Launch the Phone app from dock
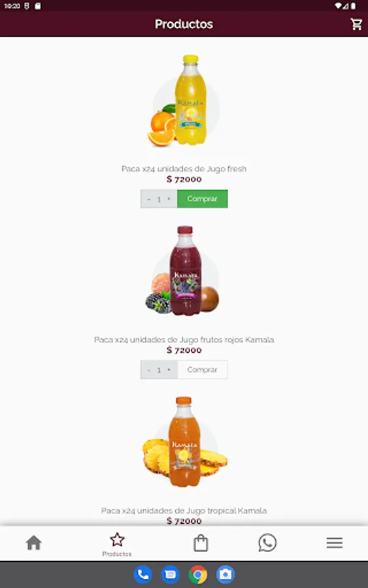368x588 pixels. point(142,574)
